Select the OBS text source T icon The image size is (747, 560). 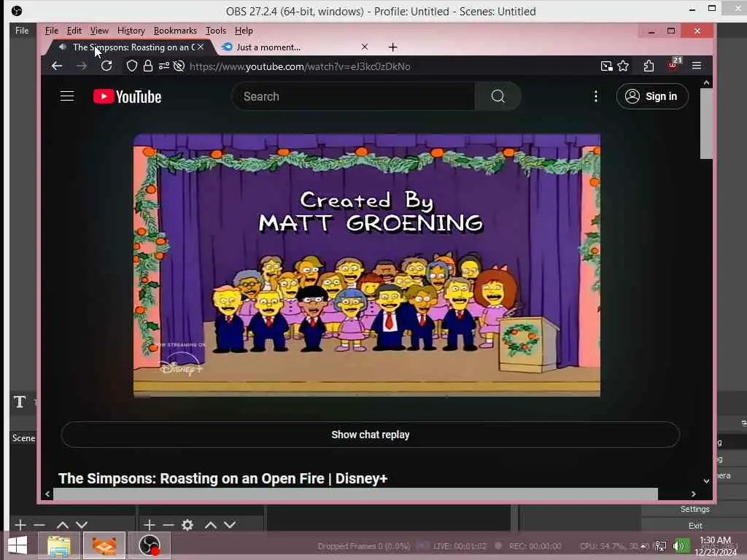20,402
